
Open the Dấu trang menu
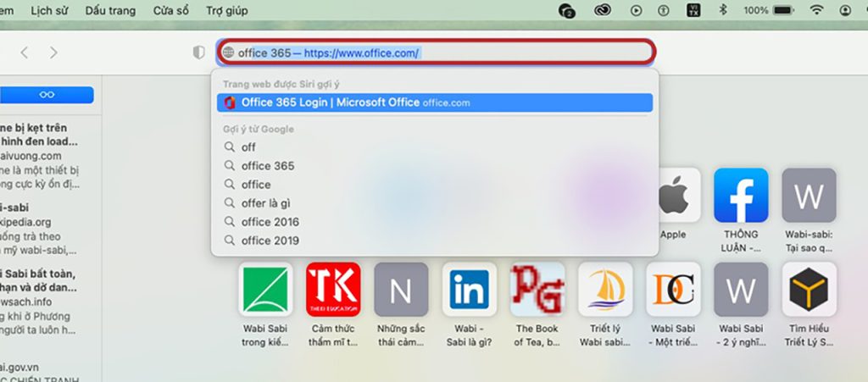[111, 11]
